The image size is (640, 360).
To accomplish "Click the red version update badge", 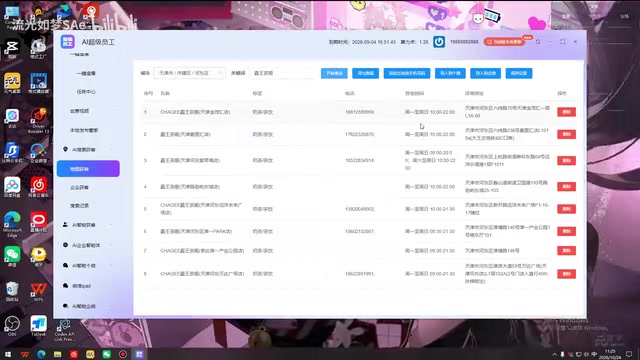I will click(x=504, y=42).
